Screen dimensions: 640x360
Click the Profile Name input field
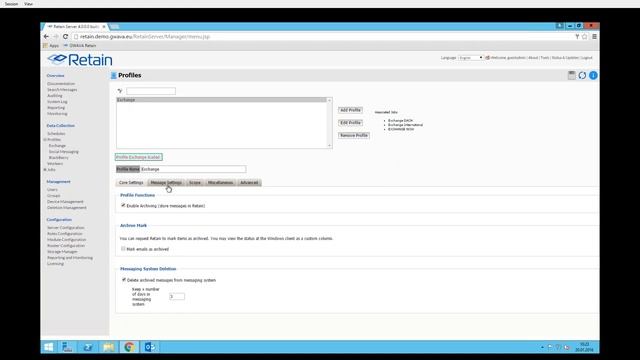[x=193, y=169]
